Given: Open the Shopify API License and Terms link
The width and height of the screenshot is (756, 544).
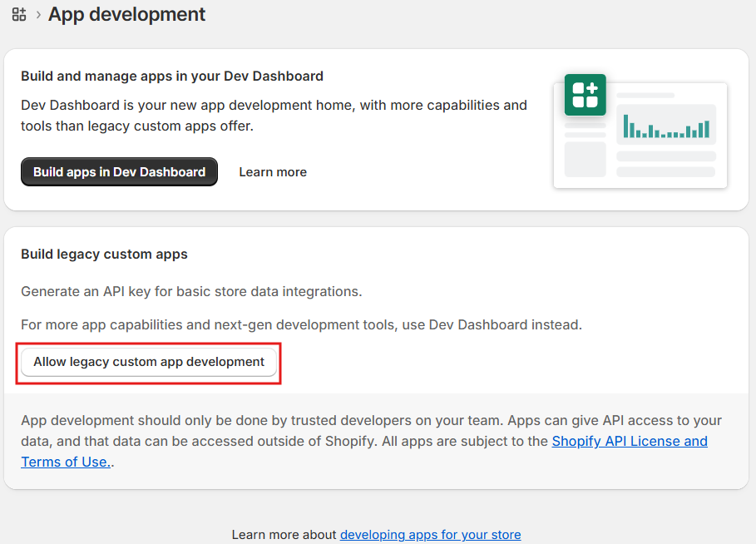Looking at the screenshot, I should (630, 442).
